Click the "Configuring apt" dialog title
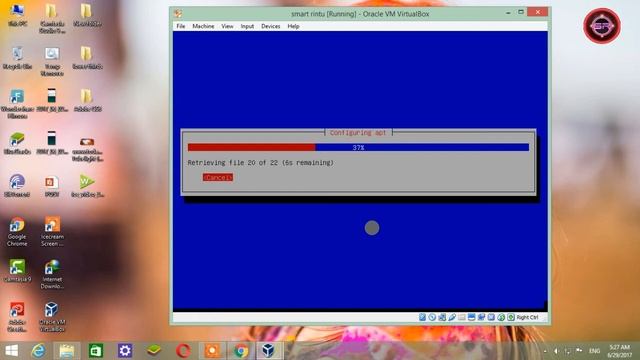The height and width of the screenshot is (360, 640). 358,133
